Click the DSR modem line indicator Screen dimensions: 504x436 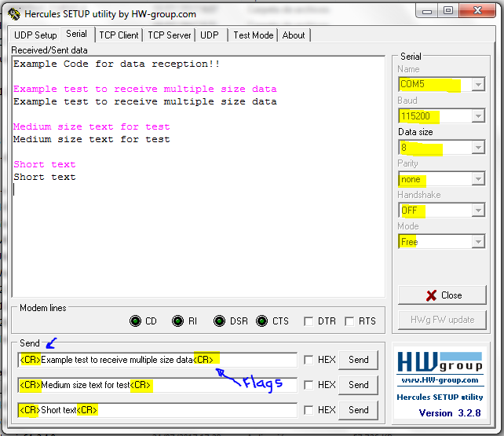pyautogui.click(x=220, y=321)
